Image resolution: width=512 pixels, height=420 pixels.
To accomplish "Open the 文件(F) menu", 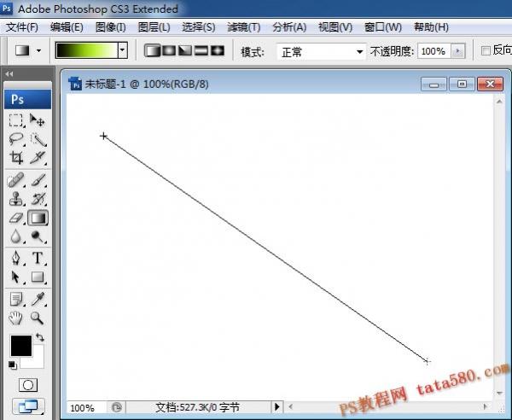I will (22, 27).
